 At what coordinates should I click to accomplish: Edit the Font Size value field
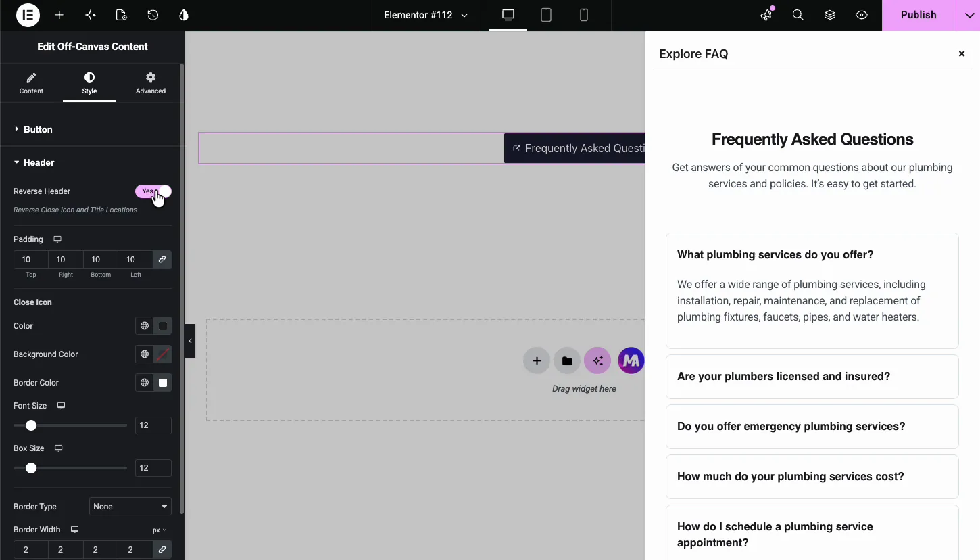pos(153,425)
